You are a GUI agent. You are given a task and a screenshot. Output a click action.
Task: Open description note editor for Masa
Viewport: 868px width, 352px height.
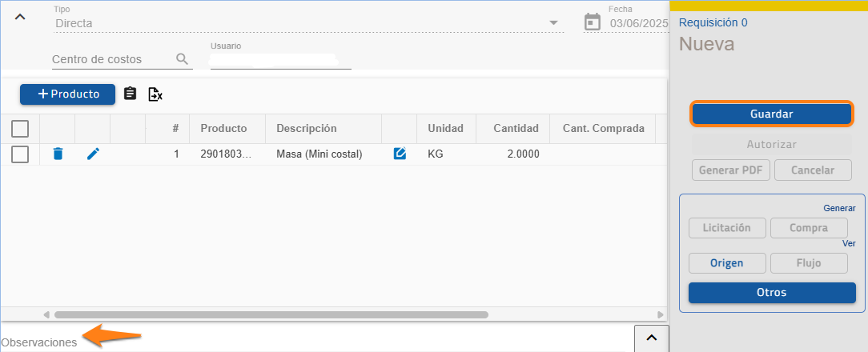coord(400,154)
